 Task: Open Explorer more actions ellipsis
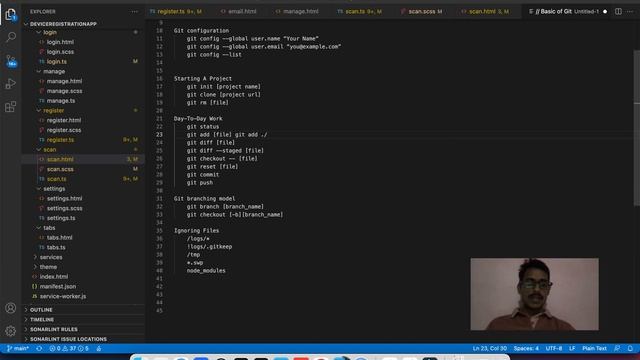134,12
